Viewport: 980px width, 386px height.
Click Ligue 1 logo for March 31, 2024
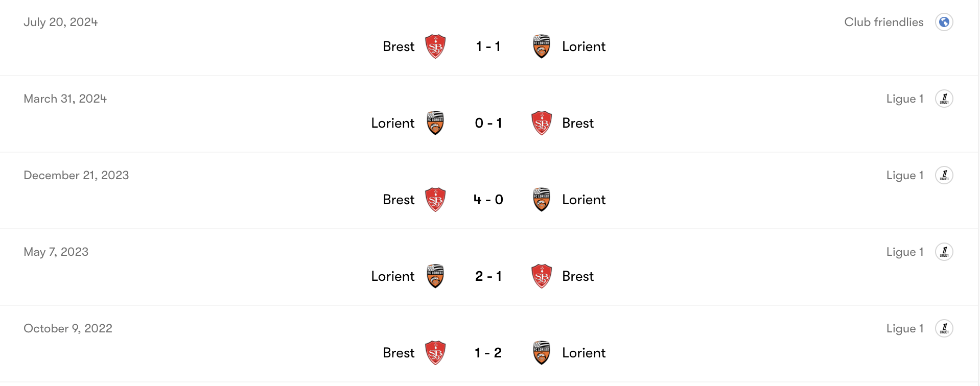point(944,99)
